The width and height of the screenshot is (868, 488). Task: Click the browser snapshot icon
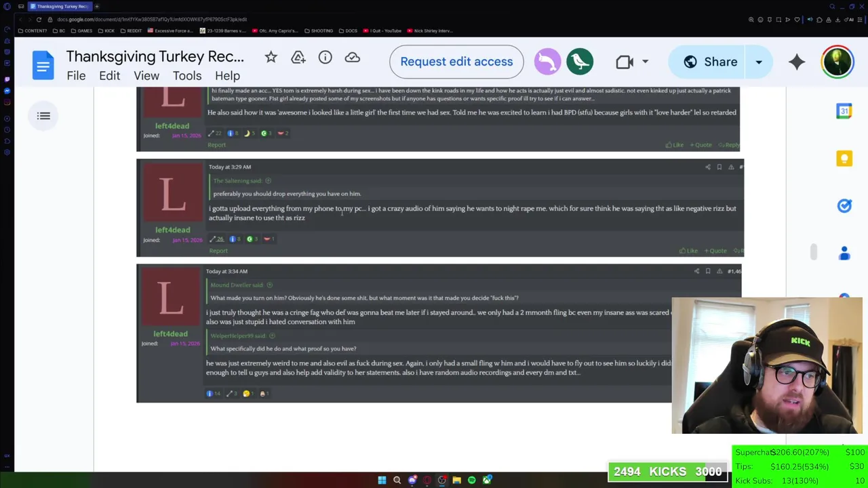[778, 19]
